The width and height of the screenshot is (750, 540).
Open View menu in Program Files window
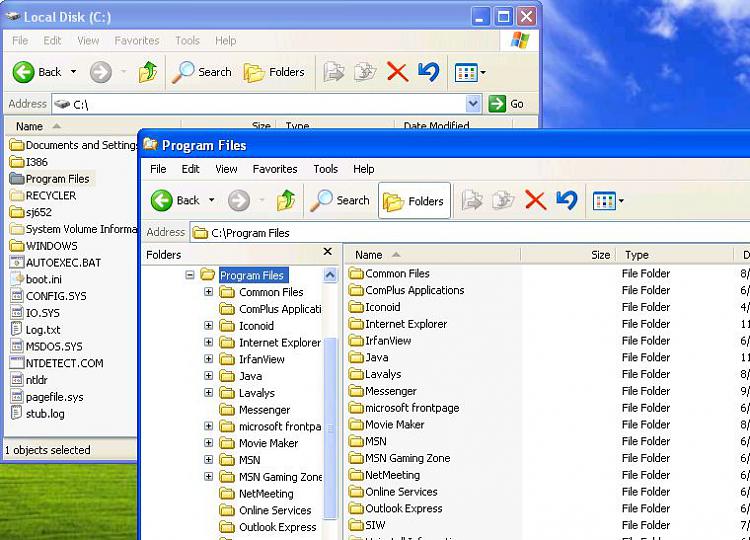(x=226, y=169)
